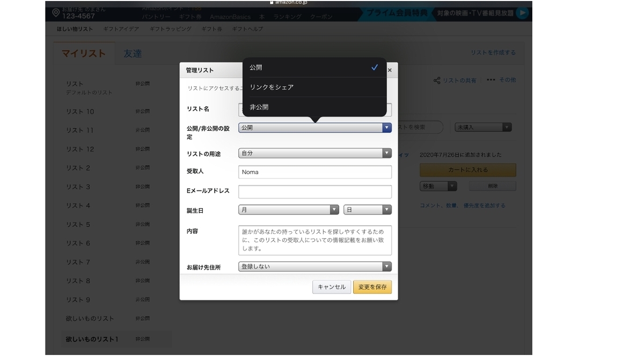The width and height of the screenshot is (644, 362).
Task: Open ほしい物リスト in the sub navigation
Action: (75, 29)
